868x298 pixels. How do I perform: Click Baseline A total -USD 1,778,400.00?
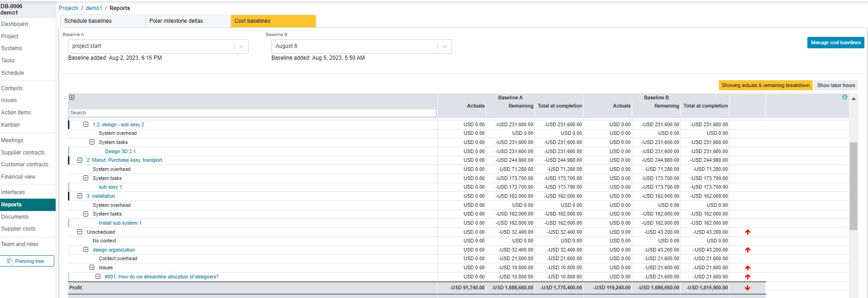tap(561, 288)
